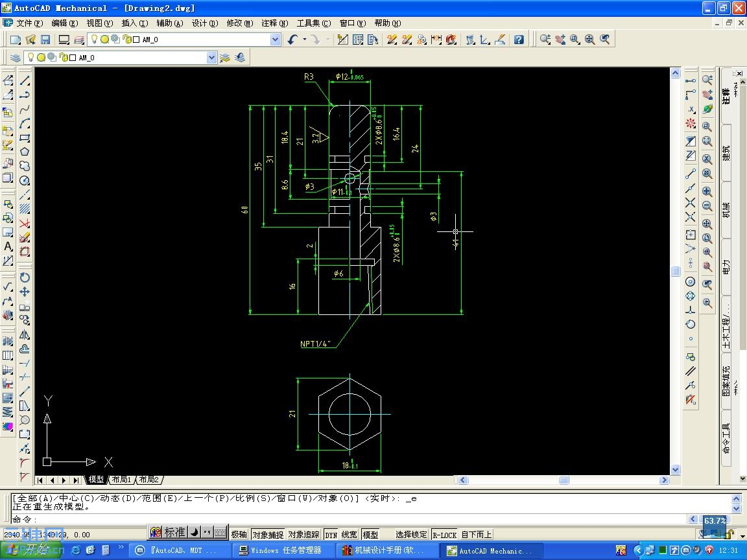Click the horizontal scrollbar right arrow of drawing area
This screenshot has height=560, width=747.
[664, 480]
